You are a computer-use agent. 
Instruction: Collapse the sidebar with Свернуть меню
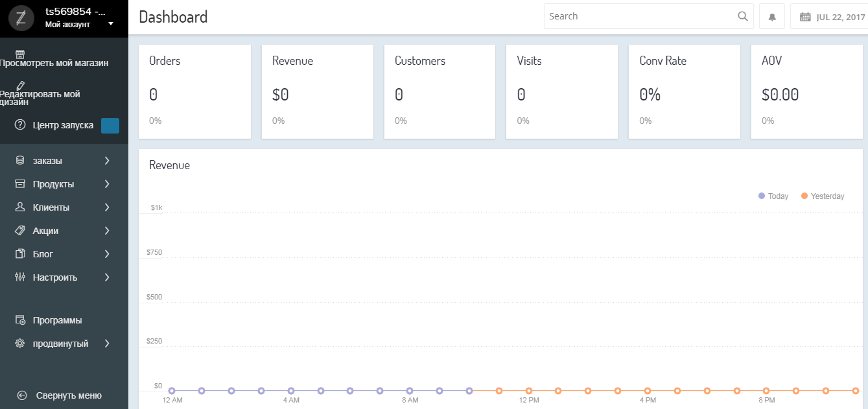click(60, 395)
